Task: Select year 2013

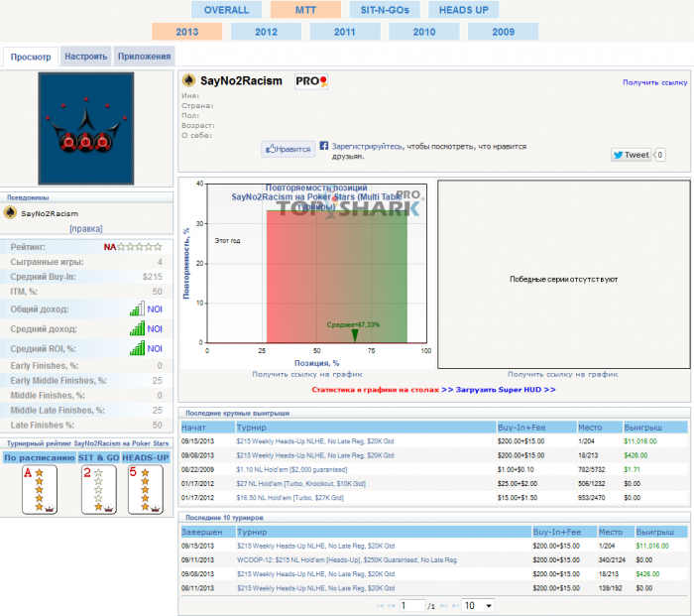Action: tap(186, 32)
